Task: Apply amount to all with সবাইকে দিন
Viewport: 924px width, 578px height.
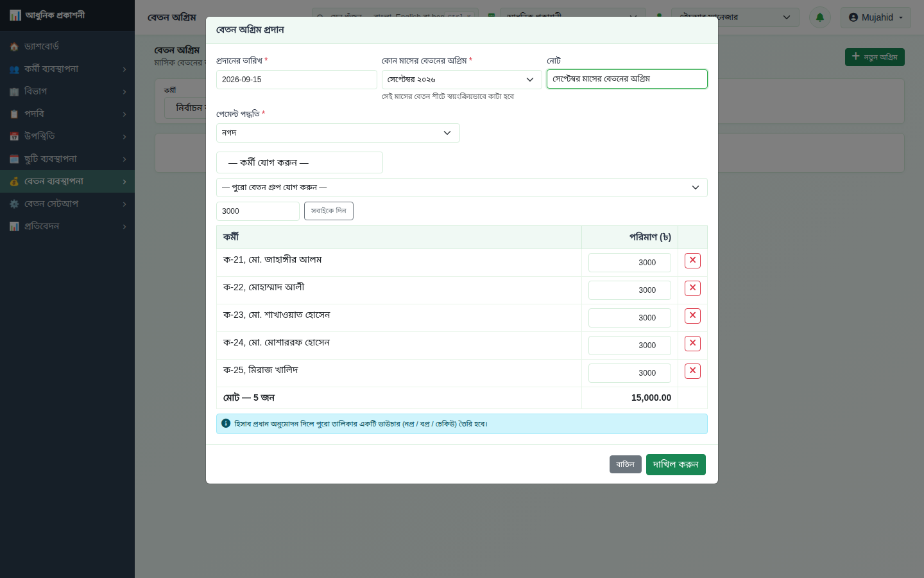Action: (x=329, y=211)
